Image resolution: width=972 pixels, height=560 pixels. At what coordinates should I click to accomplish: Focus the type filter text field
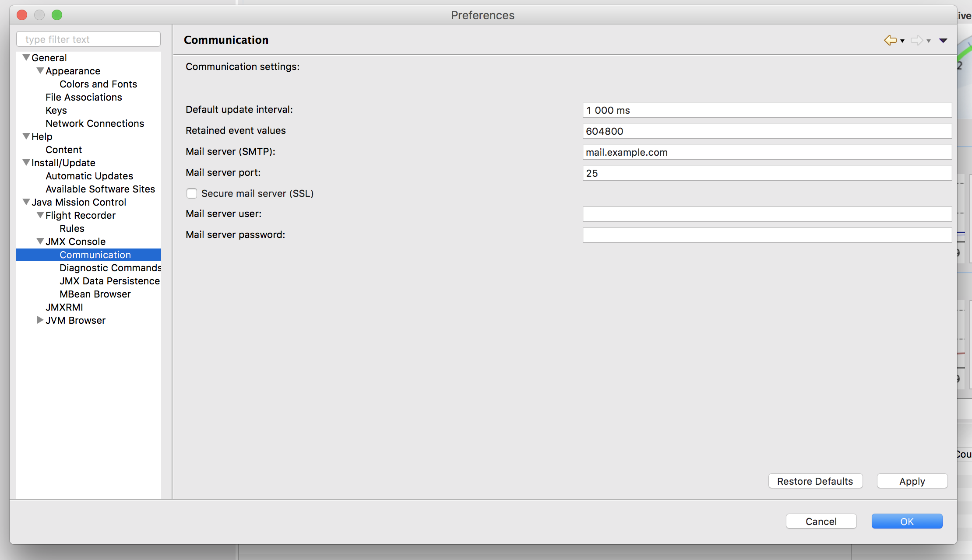point(88,39)
